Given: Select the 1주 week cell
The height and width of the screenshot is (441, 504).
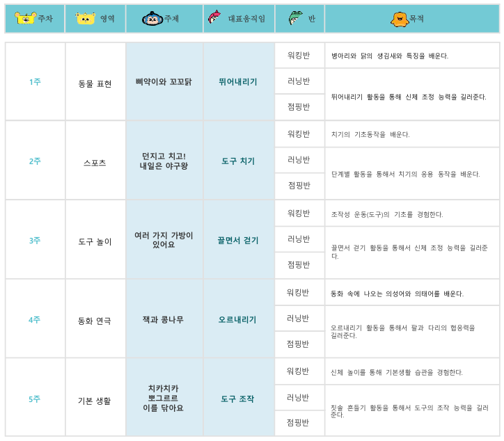Looking at the screenshot, I should (x=35, y=82).
